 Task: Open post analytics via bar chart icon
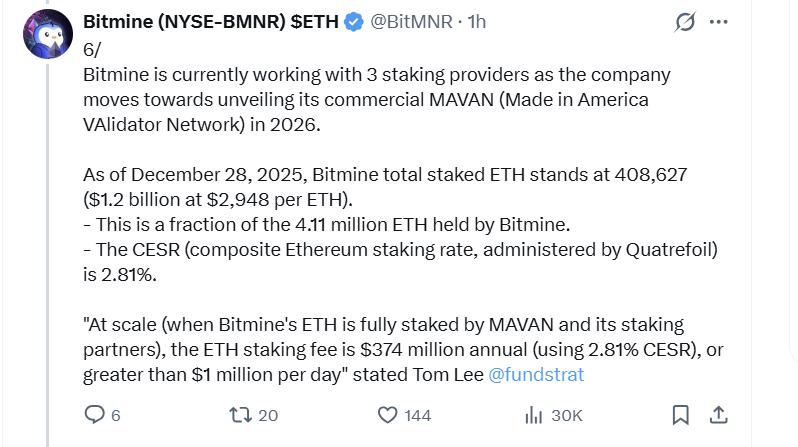534,414
